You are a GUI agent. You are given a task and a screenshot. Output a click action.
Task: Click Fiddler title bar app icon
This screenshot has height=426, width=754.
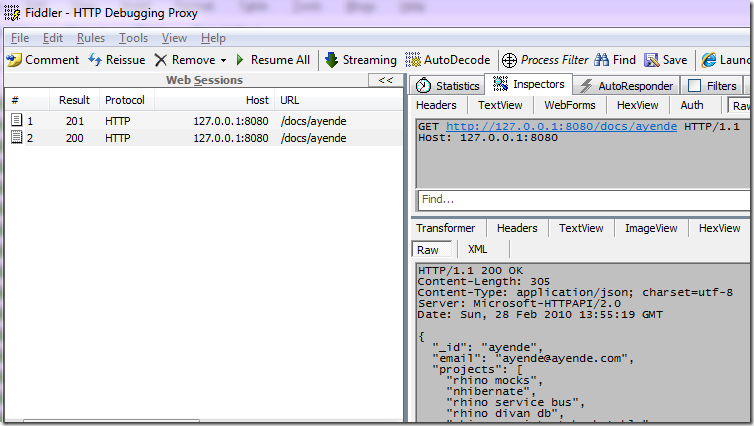pos(12,13)
